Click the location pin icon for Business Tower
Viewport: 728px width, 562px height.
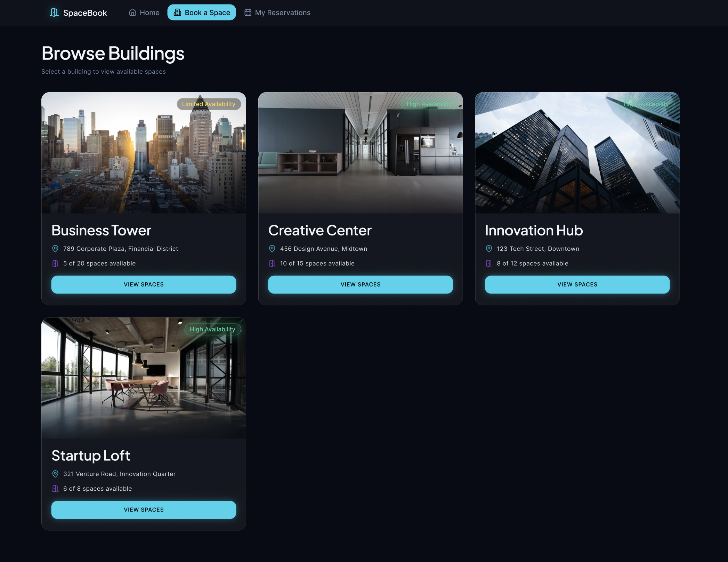(x=55, y=249)
